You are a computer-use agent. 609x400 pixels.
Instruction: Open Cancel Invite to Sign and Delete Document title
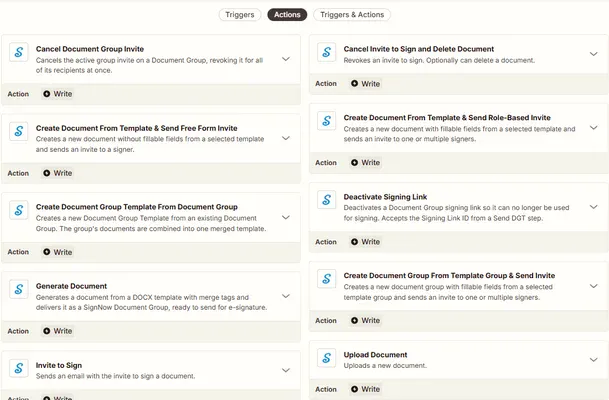pos(419,49)
